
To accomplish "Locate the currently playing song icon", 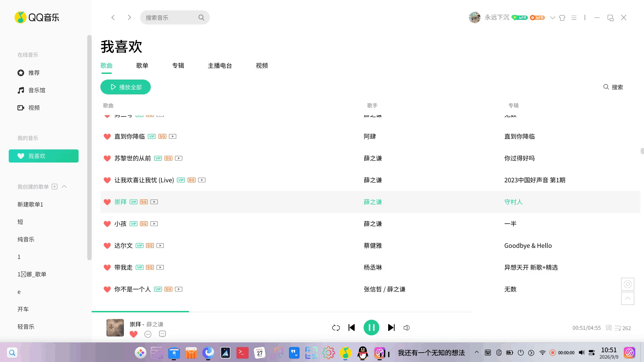I will 628,284.
